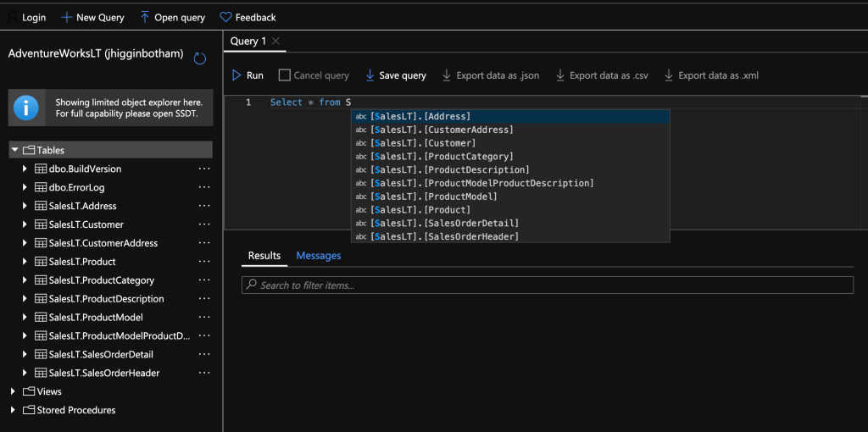Select the Results tab
This screenshot has height=432, width=868.
[264, 256]
